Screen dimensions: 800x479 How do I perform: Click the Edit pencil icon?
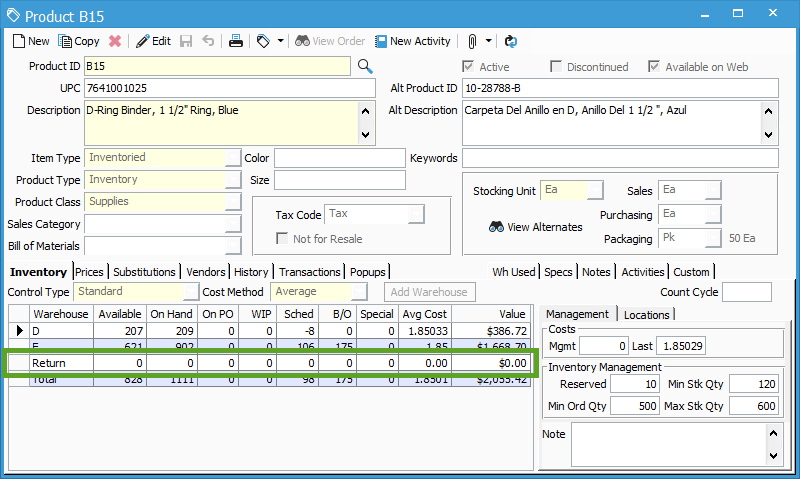click(153, 41)
